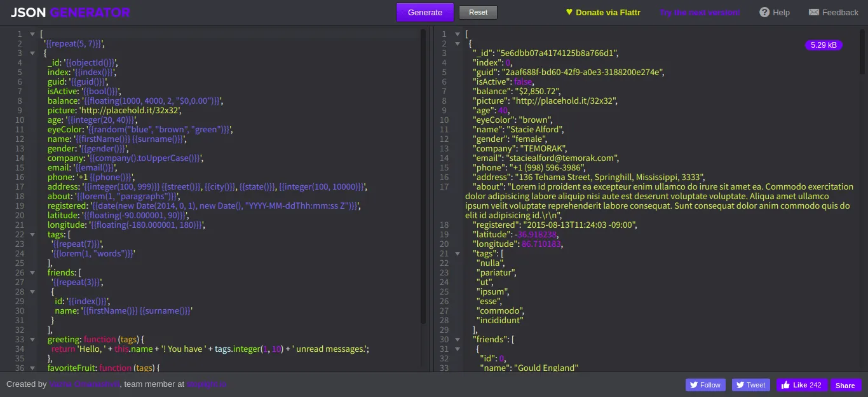
Task: Click the template editor vertical scrollbar
Action: click(423, 176)
